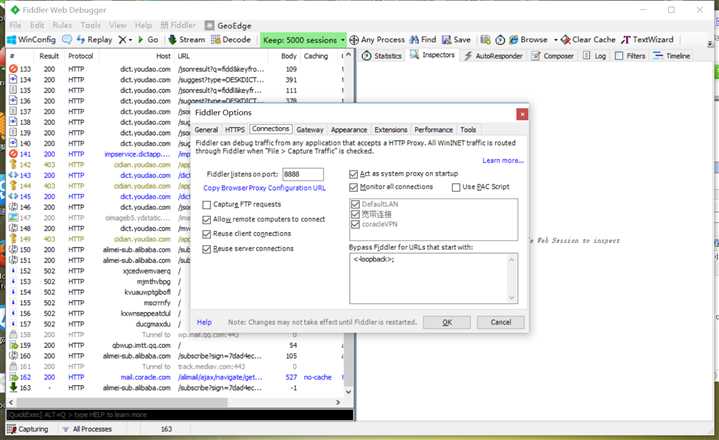
Task: Select the Performance options tab
Action: (433, 130)
